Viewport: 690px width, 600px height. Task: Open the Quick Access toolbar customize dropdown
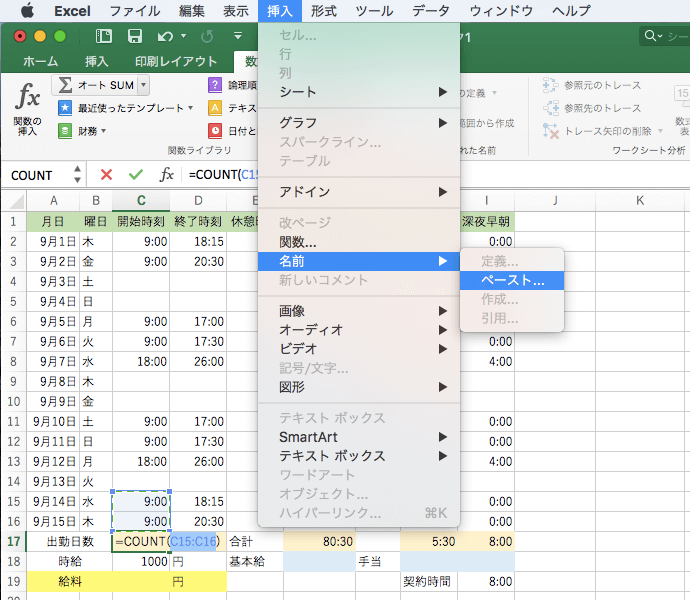(x=238, y=36)
